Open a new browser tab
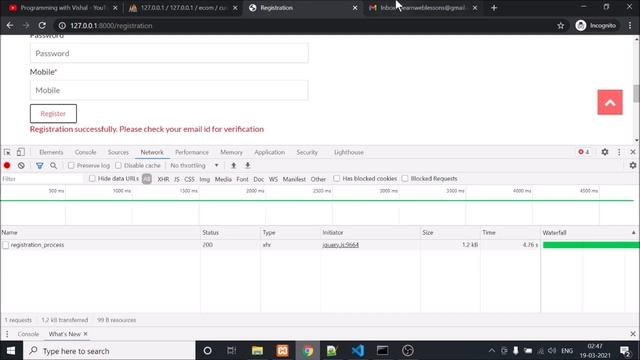Viewport: 640px width, 360px height. tap(494, 8)
